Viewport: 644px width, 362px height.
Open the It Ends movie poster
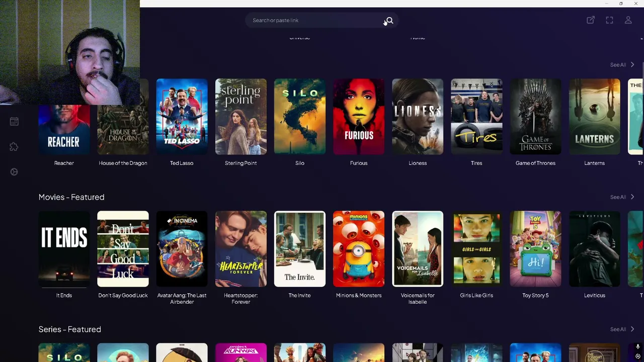(x=64, y=249)
